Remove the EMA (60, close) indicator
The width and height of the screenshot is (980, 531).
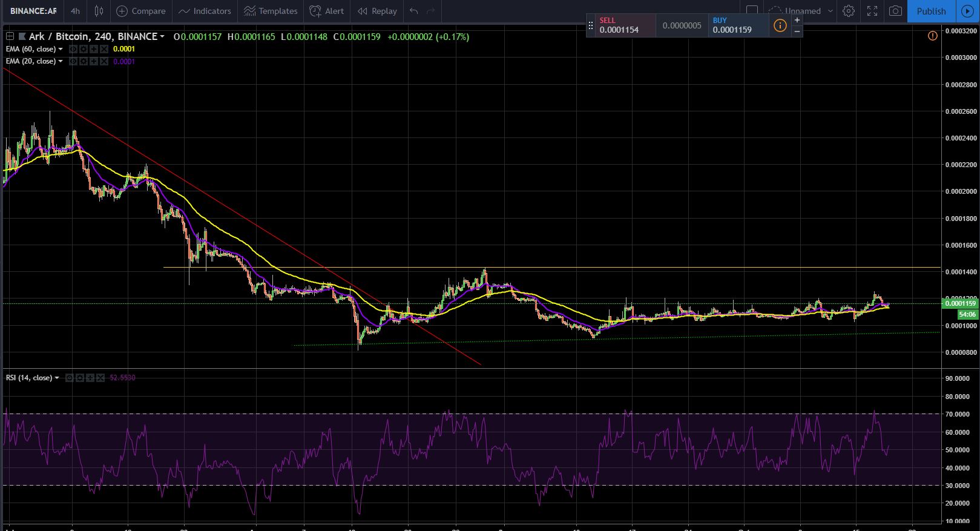click(x=104, y=49)
